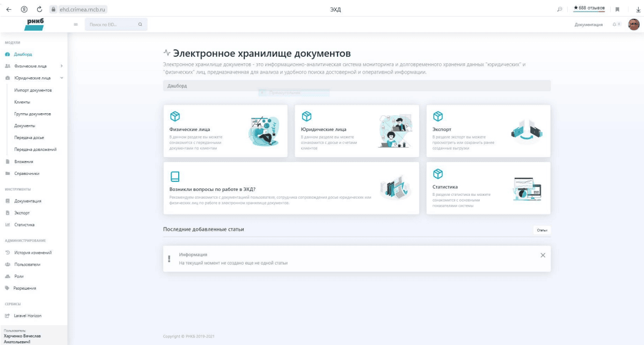Click the browser back arrow
The width and height of the screenshot is (644, 345).
coord(9,9)
